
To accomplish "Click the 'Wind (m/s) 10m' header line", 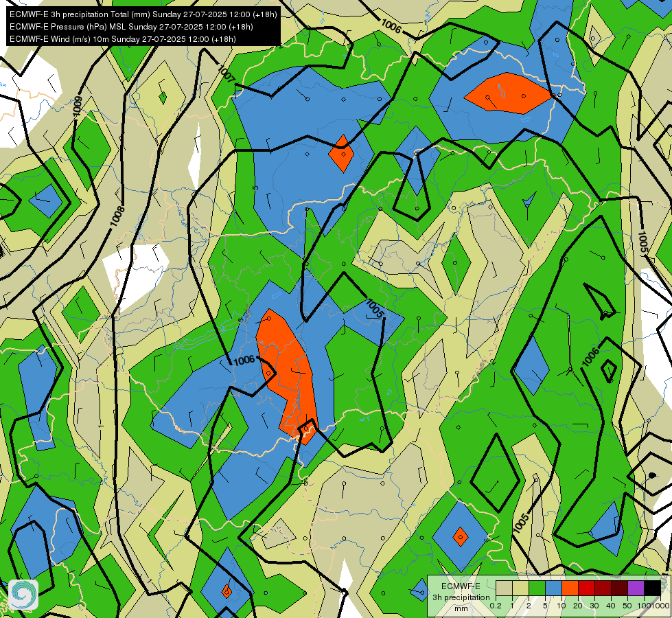I will (123, 39).
